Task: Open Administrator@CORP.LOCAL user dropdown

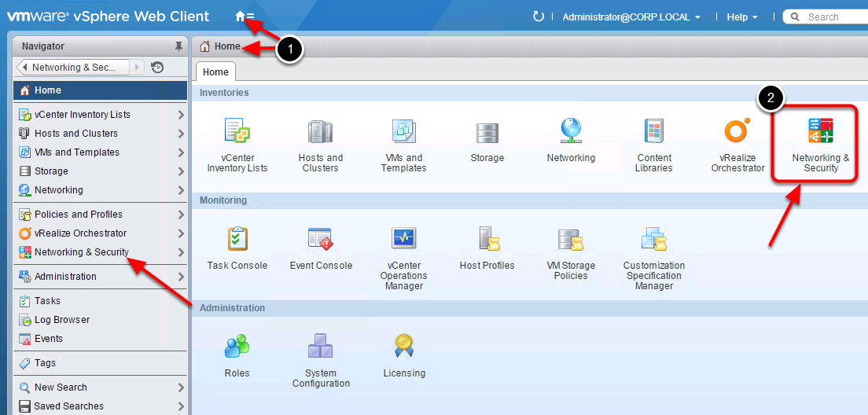Action: 631,17
